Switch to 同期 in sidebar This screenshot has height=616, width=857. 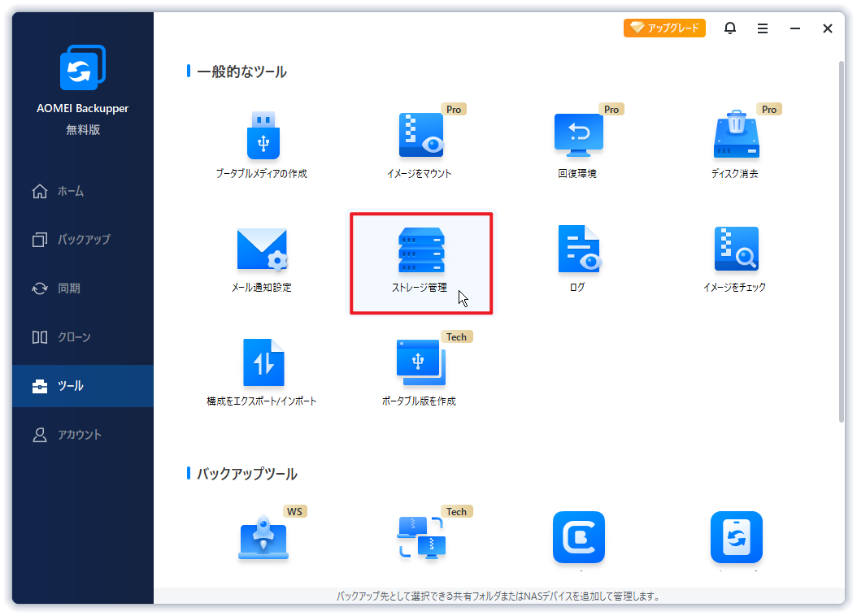[x=83, y=288]
